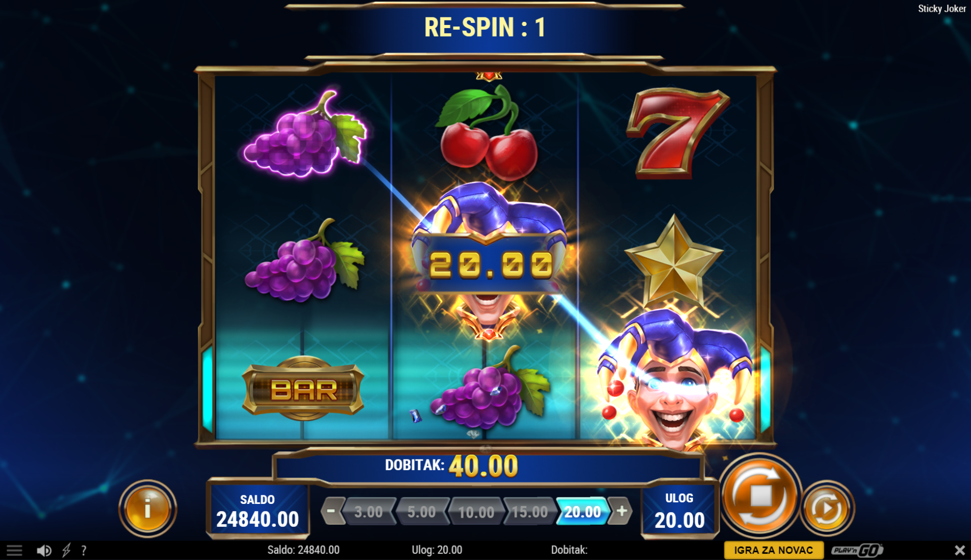The image size is (971, 560).
Task: Click the joker face symbol on reel three
Action: tap(673, 380)
